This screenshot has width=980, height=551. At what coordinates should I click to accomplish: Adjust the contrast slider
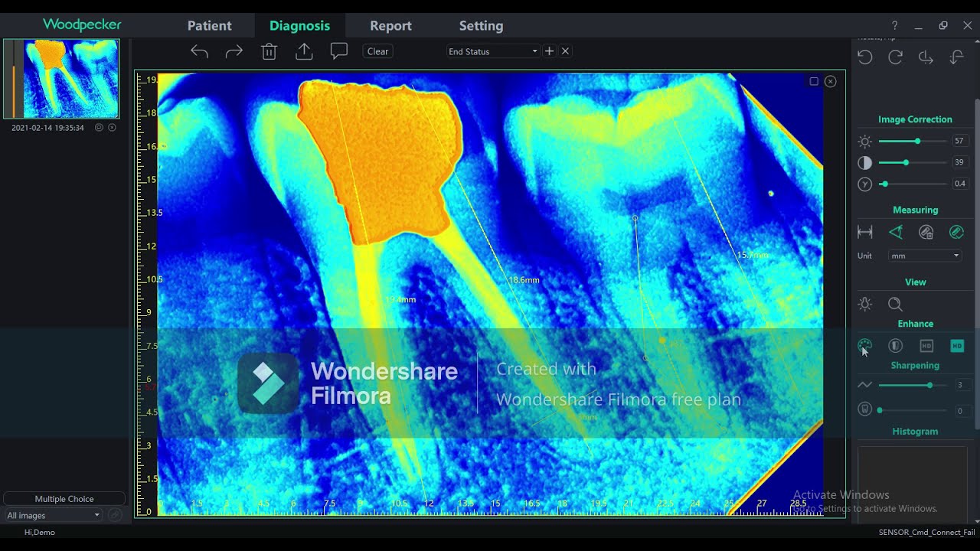(x=912, y=163)
